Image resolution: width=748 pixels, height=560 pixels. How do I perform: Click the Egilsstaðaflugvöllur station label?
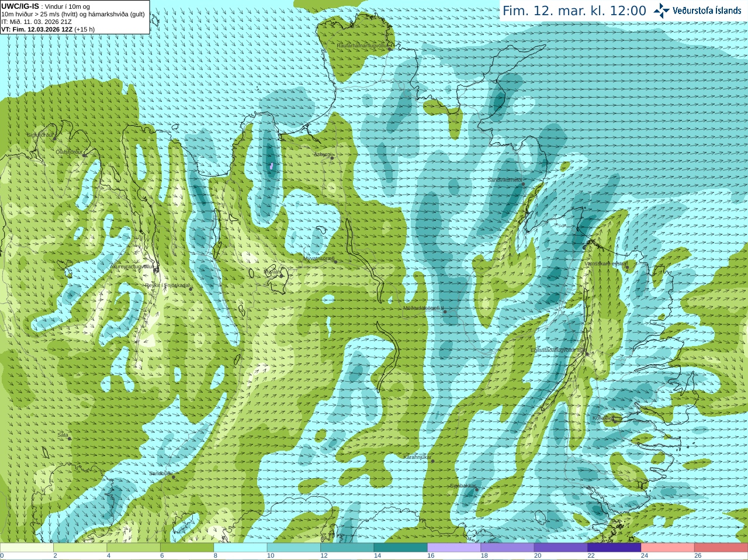(x=557, y=350)
